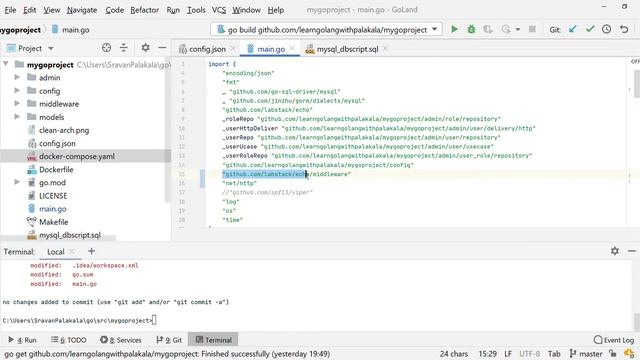
Task: Expand the config folder
Action: coord(17,90)
